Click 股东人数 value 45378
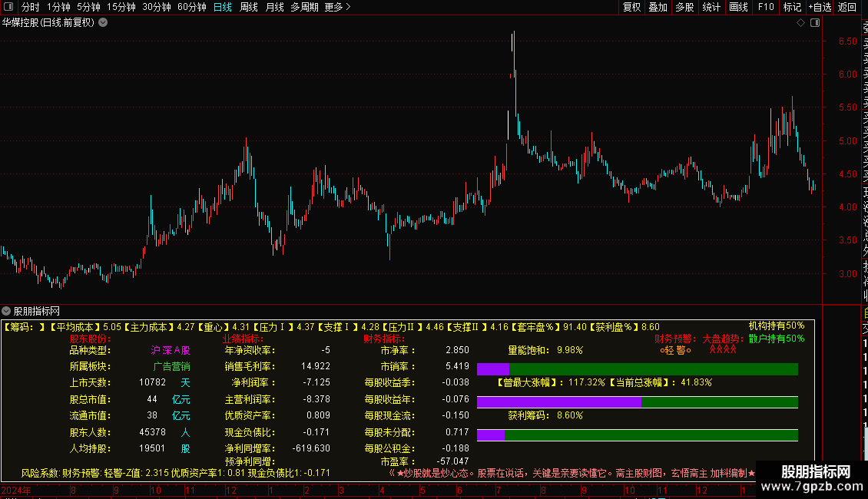This screenshot has height=499, width=868. [x=152, y=432]
